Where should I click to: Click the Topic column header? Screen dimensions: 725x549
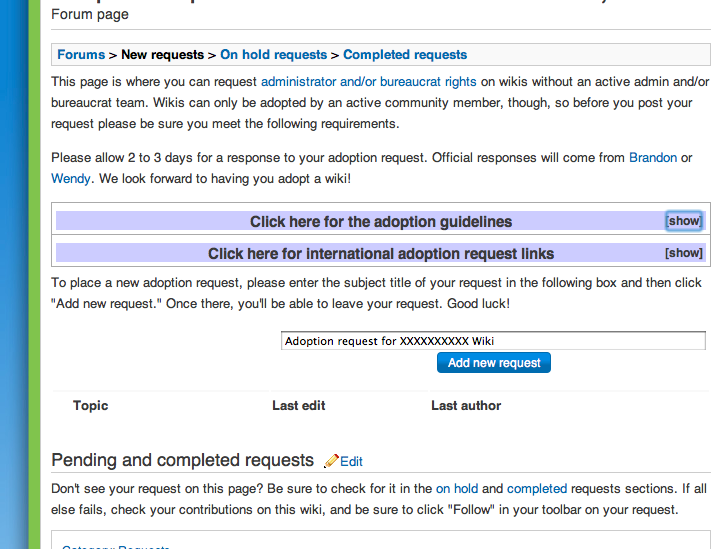pos(90,405)
